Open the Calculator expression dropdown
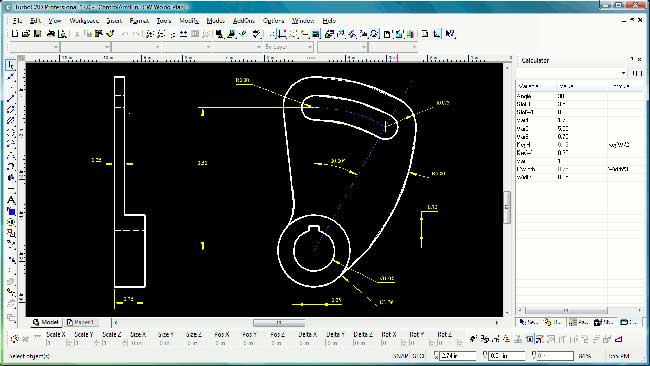The image size is (650, 366). (623, 73)
